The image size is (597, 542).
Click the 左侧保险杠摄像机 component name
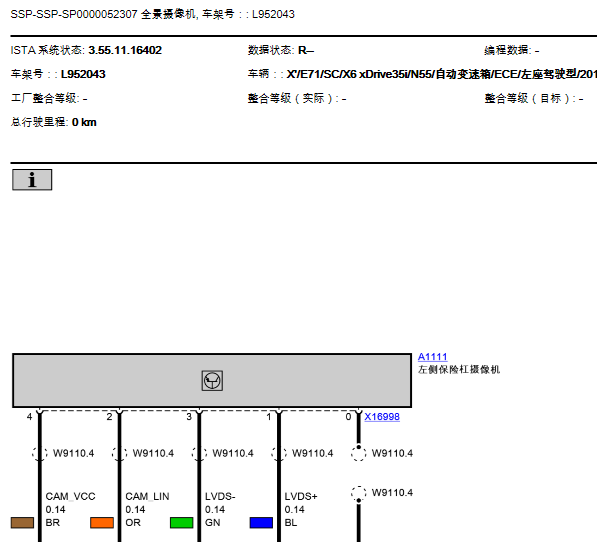click(x=459, y=370)
